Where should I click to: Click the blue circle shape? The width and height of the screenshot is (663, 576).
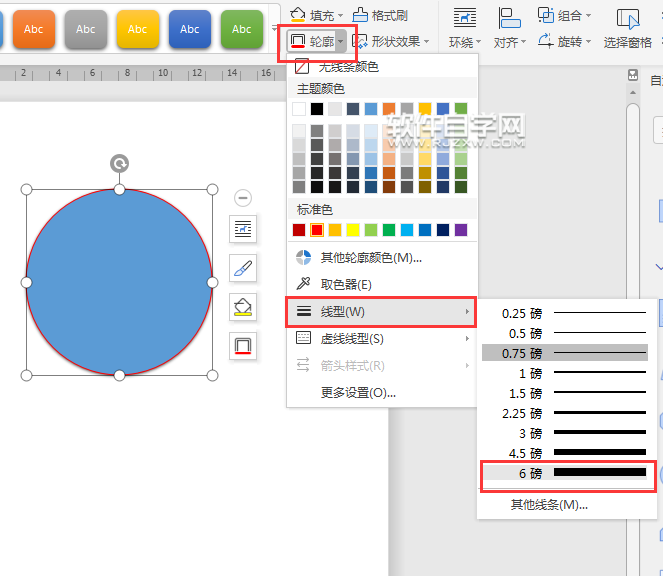pos(119,282)
